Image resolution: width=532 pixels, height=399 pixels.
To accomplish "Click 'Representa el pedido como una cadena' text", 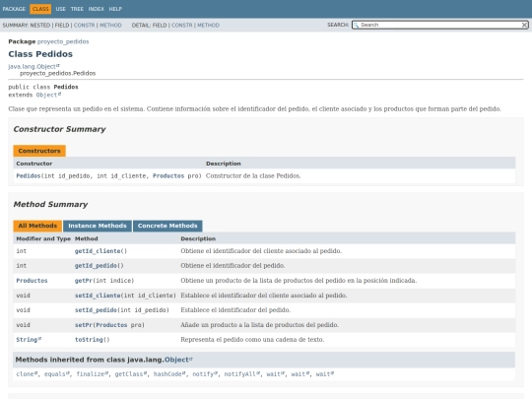I will click(x=252, y=340).
